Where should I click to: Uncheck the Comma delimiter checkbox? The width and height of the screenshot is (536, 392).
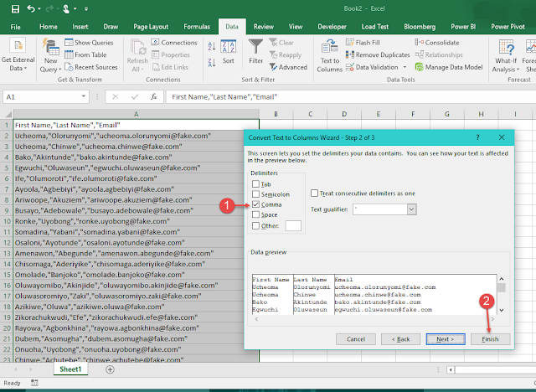click(255, 204)
